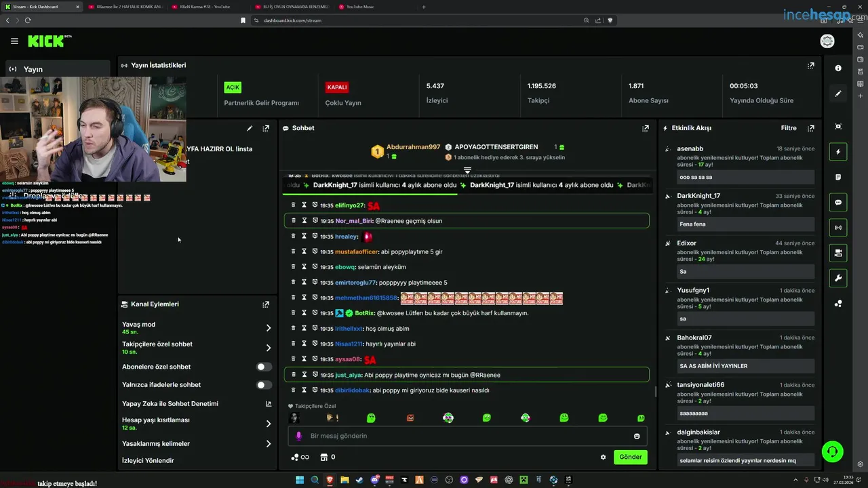Click the chat bubble sidebar icon

click(838, 202)
